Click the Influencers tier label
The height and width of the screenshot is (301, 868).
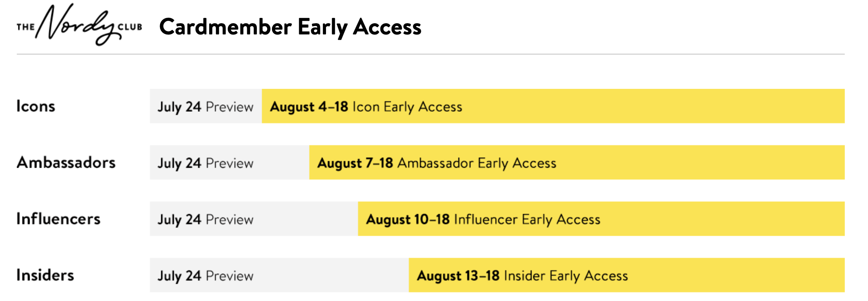click(x=58, y=219)
